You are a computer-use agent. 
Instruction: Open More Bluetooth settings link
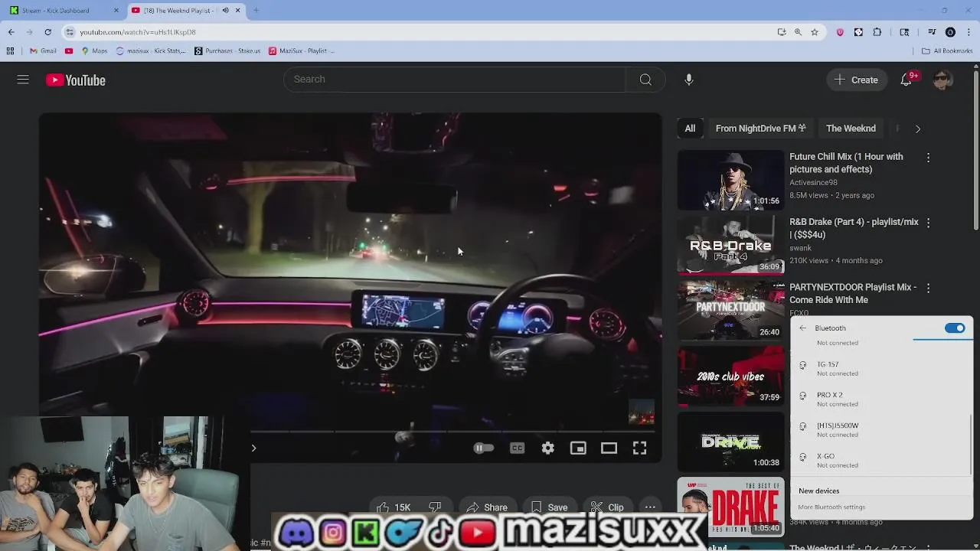click(831, 507)
